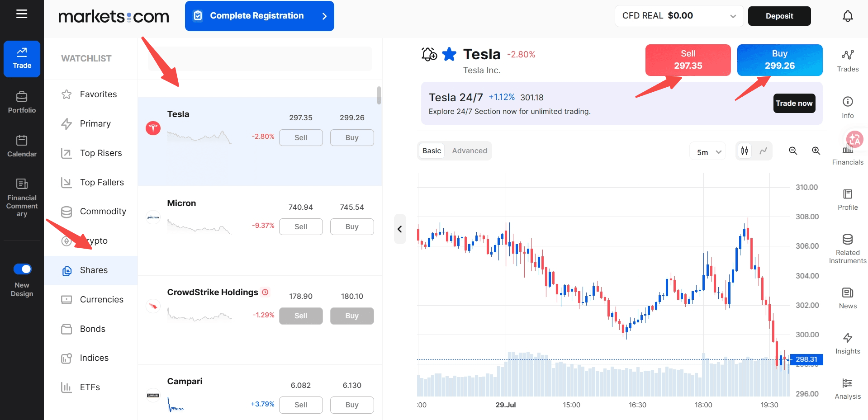The image size is (868, 420).
Task: Open Bonds category
Action: (90, 329)
